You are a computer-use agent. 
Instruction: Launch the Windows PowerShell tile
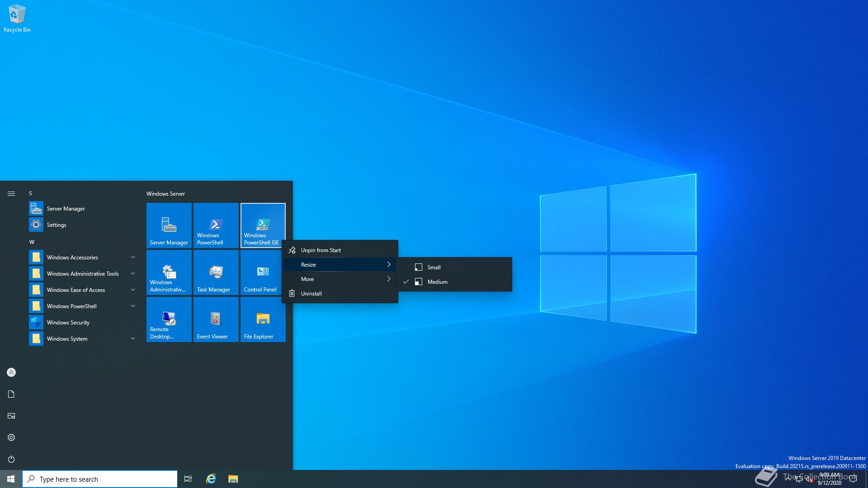(216, 225)
